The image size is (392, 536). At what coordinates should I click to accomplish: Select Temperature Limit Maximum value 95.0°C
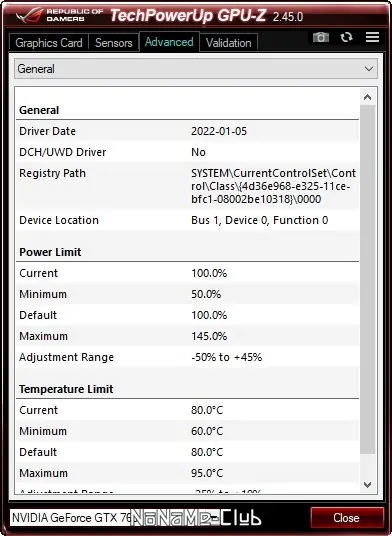207,473
